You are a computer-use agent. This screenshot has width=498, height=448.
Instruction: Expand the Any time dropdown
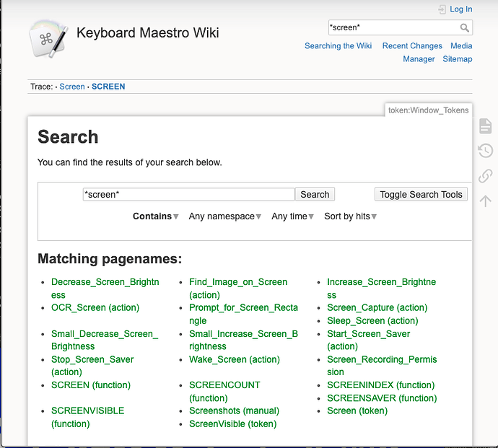point(292,216)
